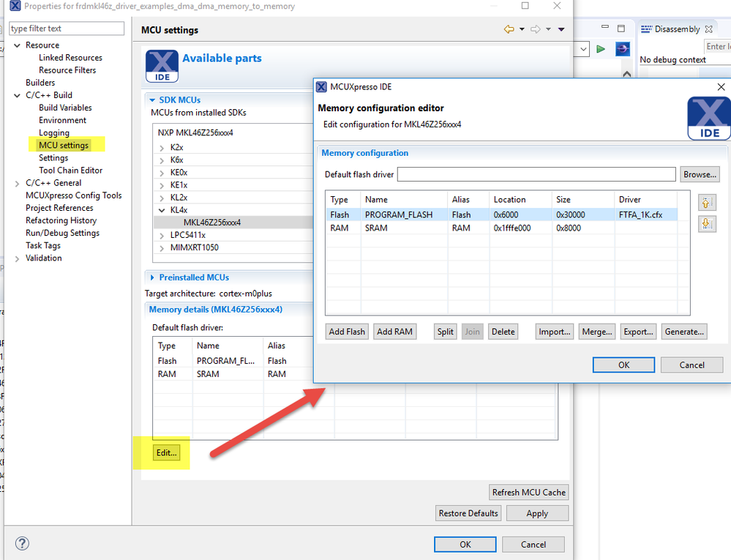
Task: Click the forward navigation arrow in MCU settings
Action: pyautogui.click(x=535, y=29)
